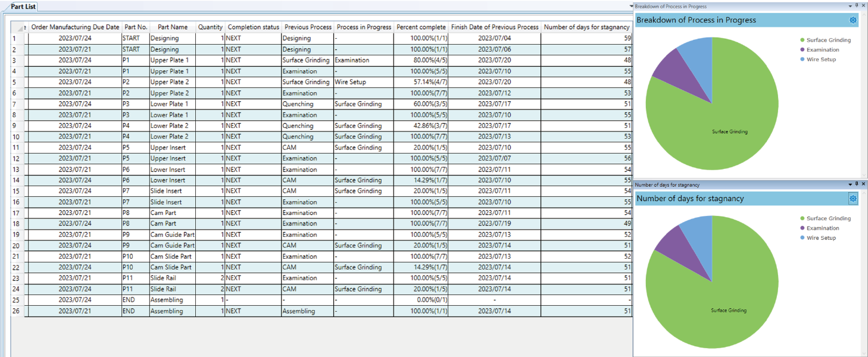Sort by Part Name column header

173,27
